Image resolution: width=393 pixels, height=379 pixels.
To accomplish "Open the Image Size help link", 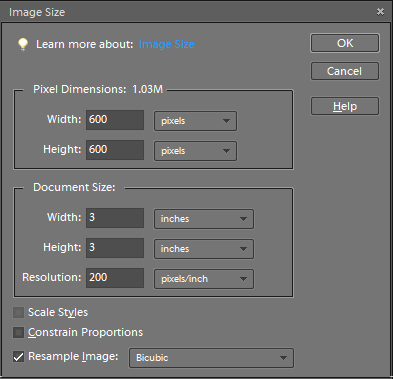I will [167, 44].
